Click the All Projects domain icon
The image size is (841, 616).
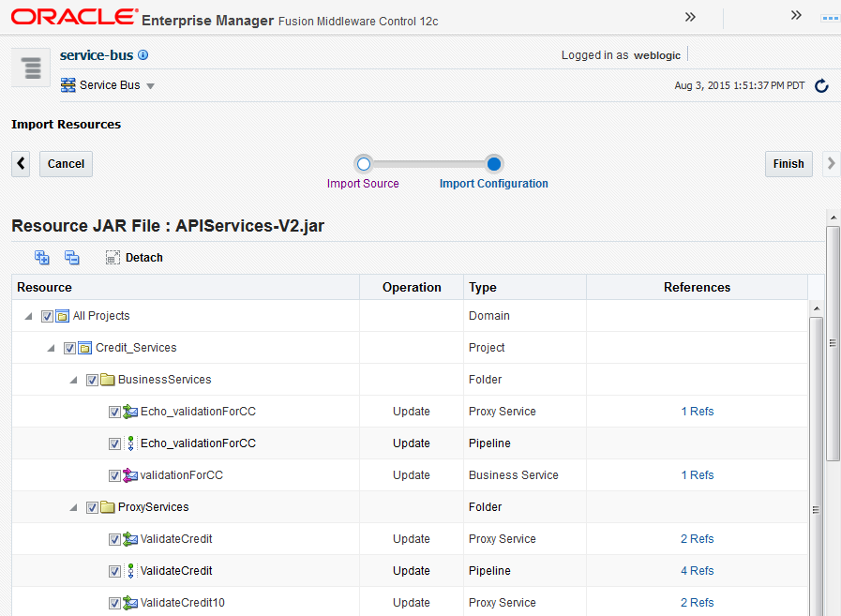pyautogui.click(x=62, y=316)
